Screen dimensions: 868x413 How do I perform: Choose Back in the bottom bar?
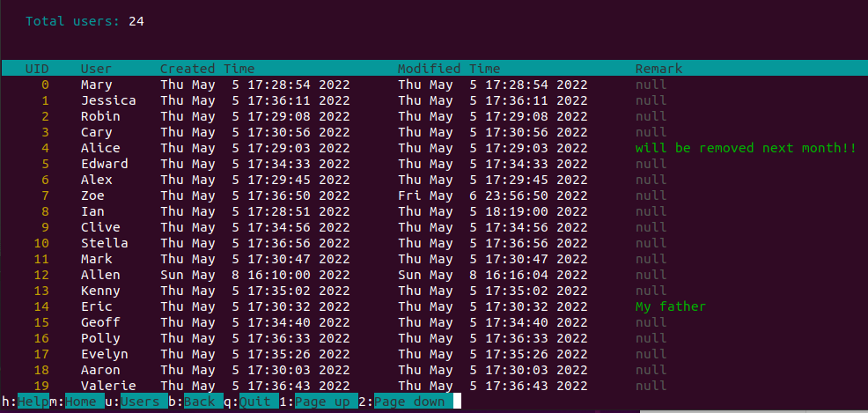pos(203,402)
